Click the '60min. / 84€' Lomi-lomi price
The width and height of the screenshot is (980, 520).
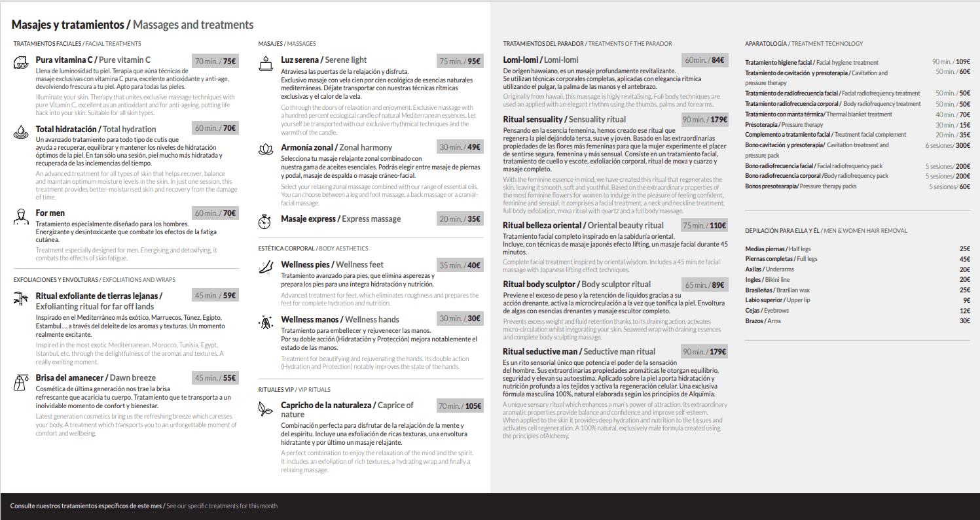coord(705,60)
